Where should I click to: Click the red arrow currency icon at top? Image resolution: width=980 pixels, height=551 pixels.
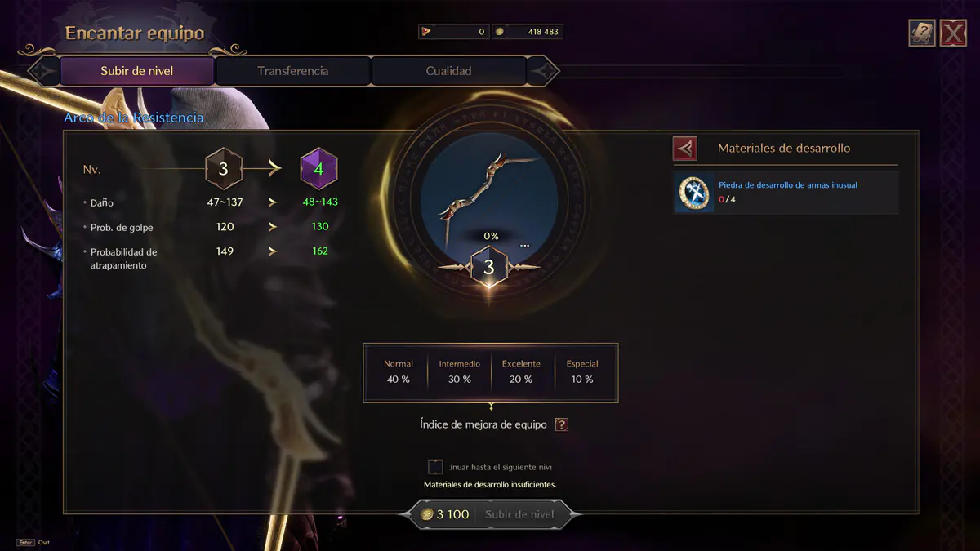[x=425, y=32]
